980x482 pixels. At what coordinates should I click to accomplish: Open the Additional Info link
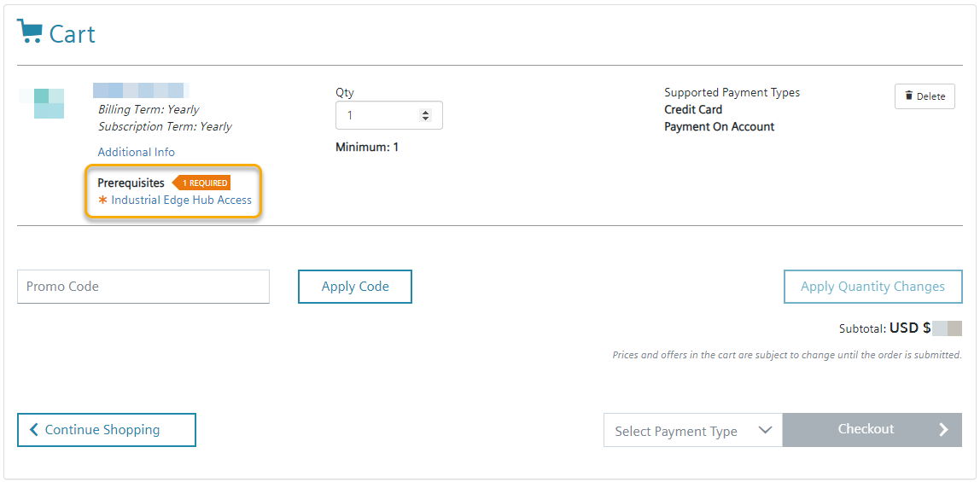click(x=136, y=152)
